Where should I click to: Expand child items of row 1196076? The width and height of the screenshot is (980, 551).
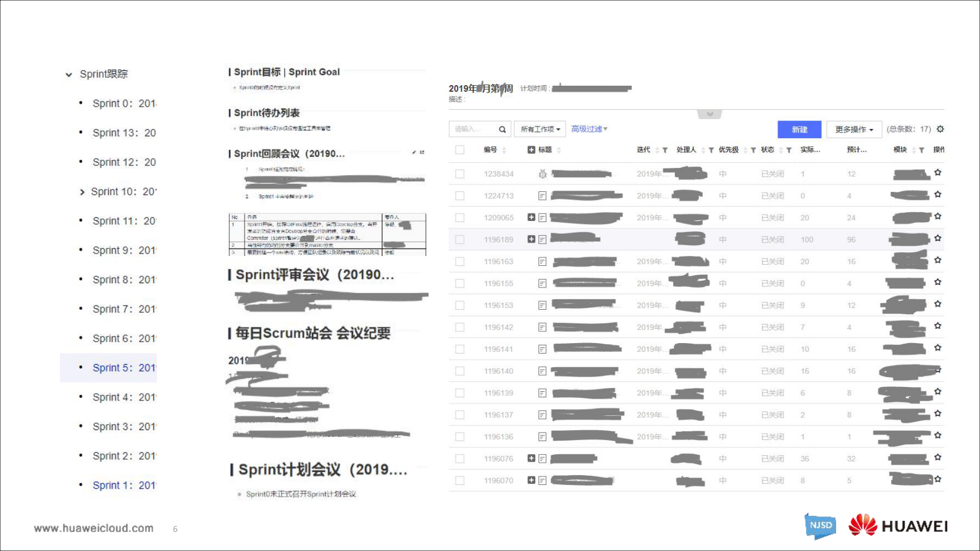click(531, 458)
